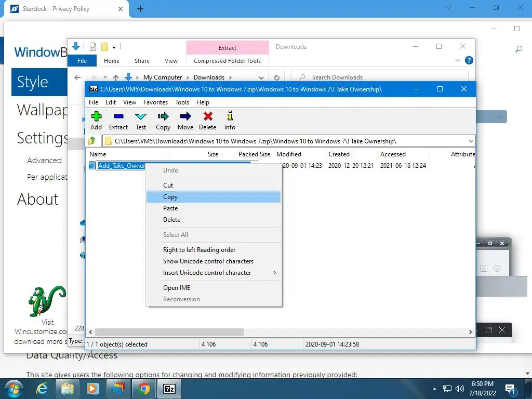Click the Explorer Back arrow
This screenshot has width=532, height=399.
click(77, 77)
